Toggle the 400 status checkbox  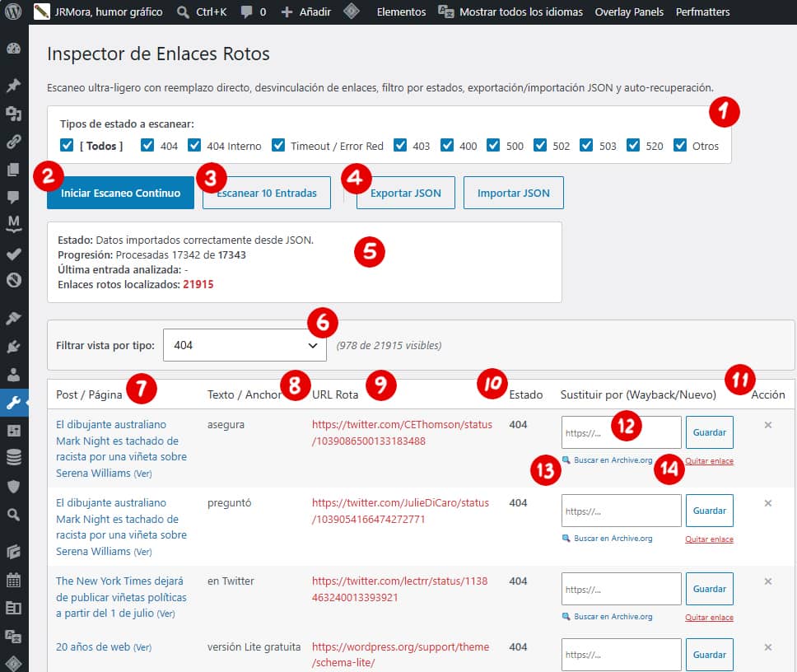447,146
